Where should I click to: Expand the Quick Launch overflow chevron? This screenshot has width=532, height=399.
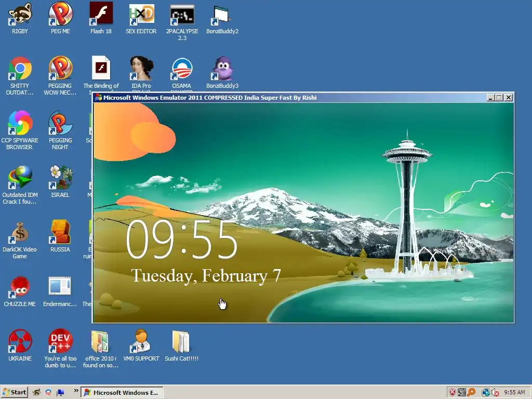pyautogui.click(x=76, y=391)
